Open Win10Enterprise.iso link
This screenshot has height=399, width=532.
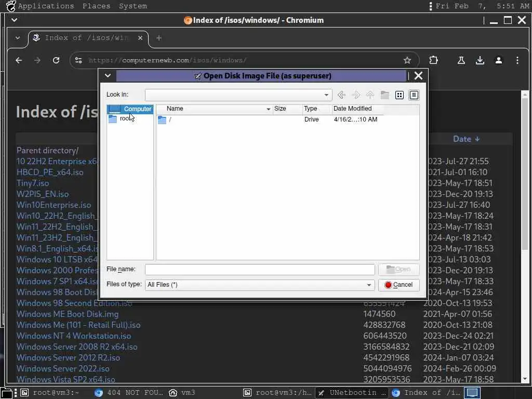coord(54,205)
